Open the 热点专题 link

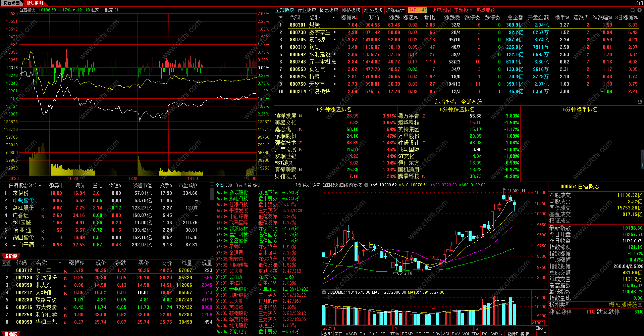(486, 10)
